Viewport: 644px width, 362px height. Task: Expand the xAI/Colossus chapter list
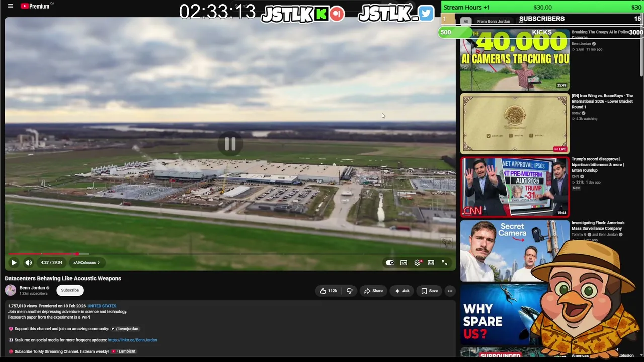click(x=87, y=262)
